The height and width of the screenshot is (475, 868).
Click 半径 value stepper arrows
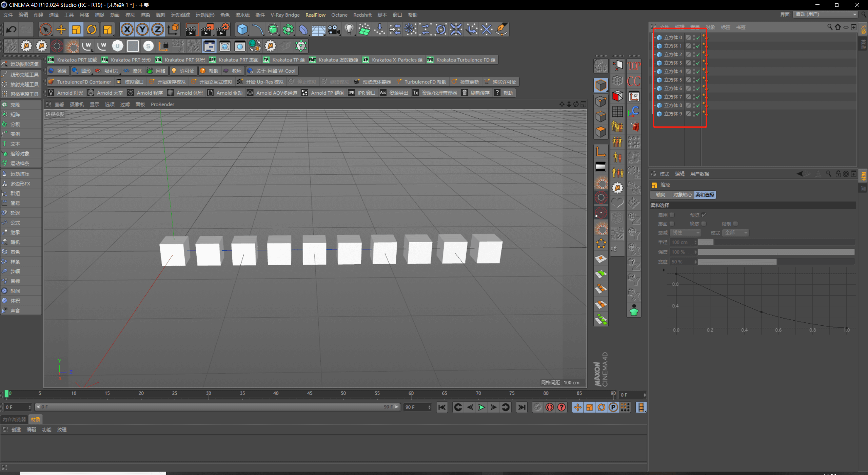(x=695, y=242)
